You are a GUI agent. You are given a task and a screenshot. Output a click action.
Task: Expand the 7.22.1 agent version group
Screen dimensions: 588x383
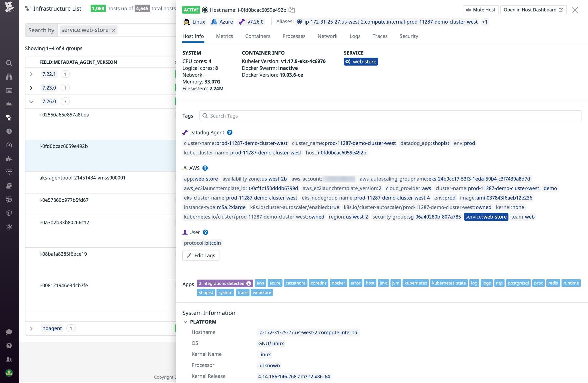click(x=31, y=74)
